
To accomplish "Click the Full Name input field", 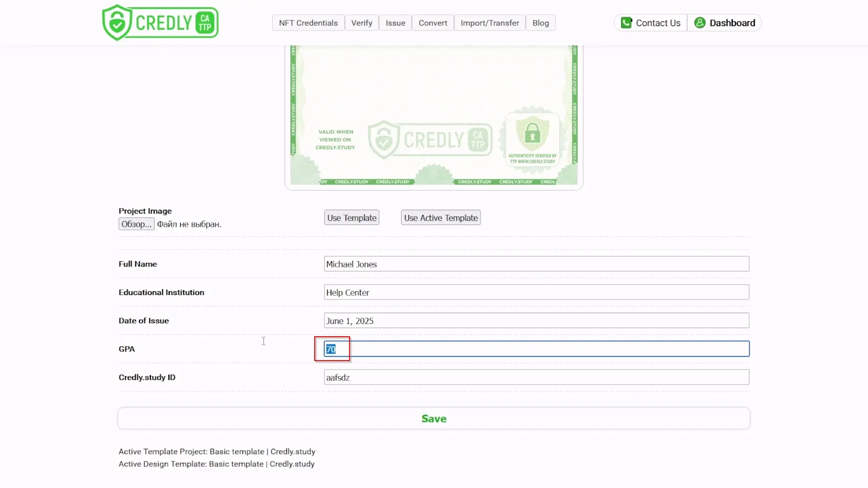I will (537, 264).
